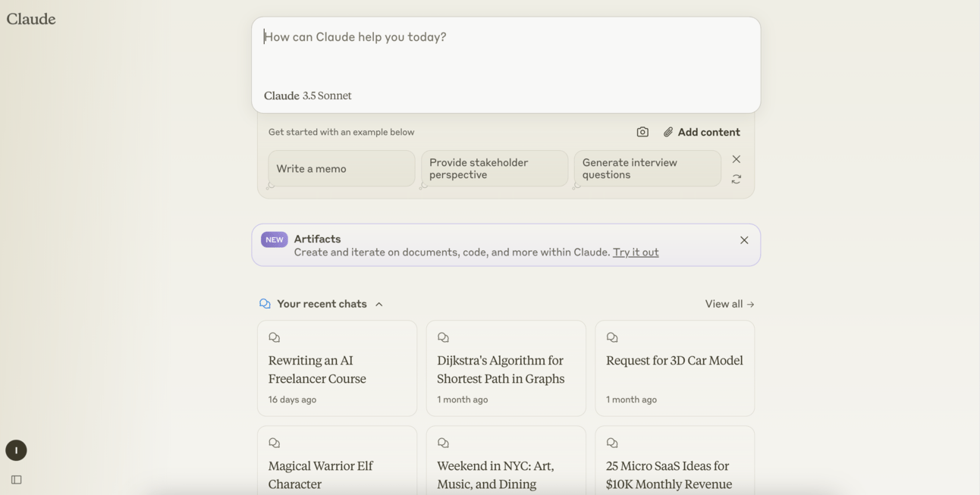
Task: Close the Artifacts announcement banner
Action: click(744, 240)
